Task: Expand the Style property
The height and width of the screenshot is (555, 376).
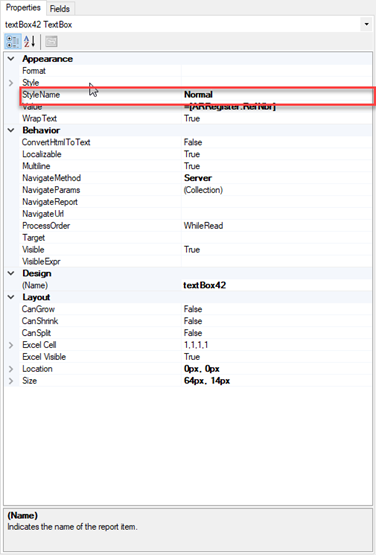Action: (11, 83)
